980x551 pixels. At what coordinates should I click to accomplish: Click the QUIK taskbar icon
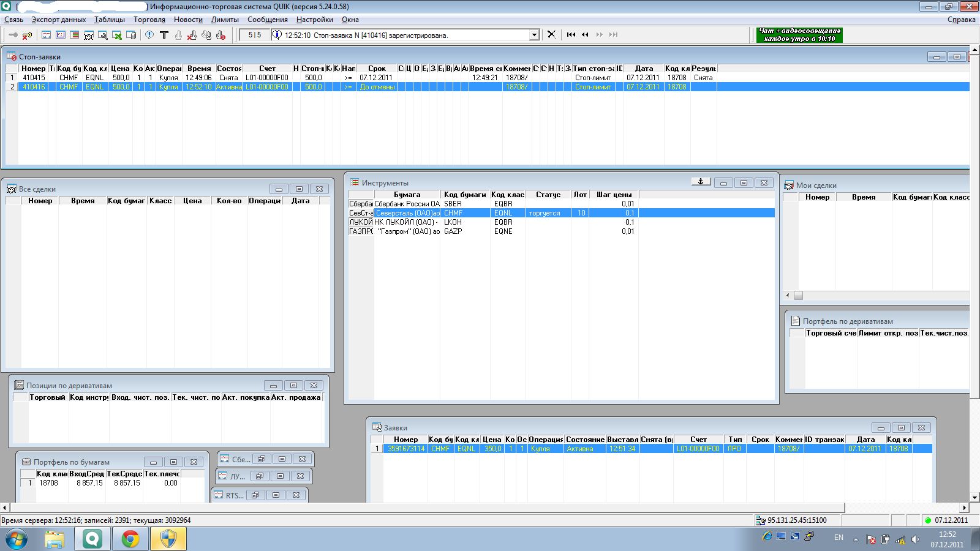(92, 539)
